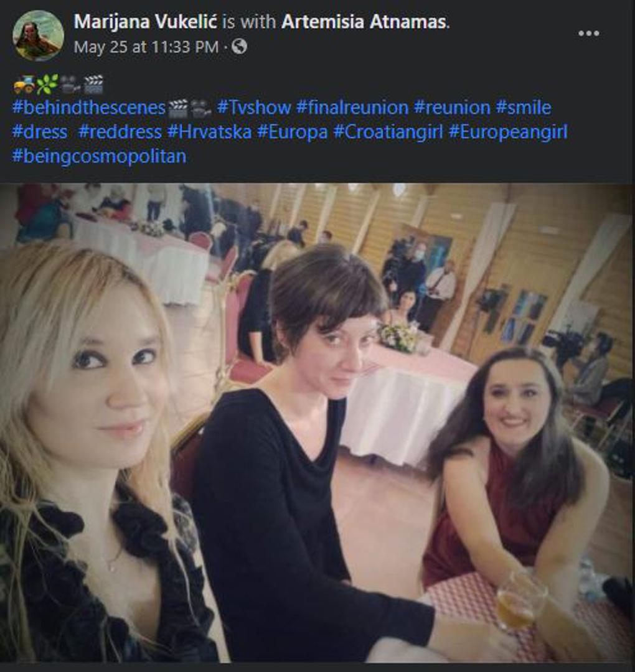Screen dimensions: 635x672
Task: Open the posted group photo
Action: pyautogui.click(x=317, y=424)
